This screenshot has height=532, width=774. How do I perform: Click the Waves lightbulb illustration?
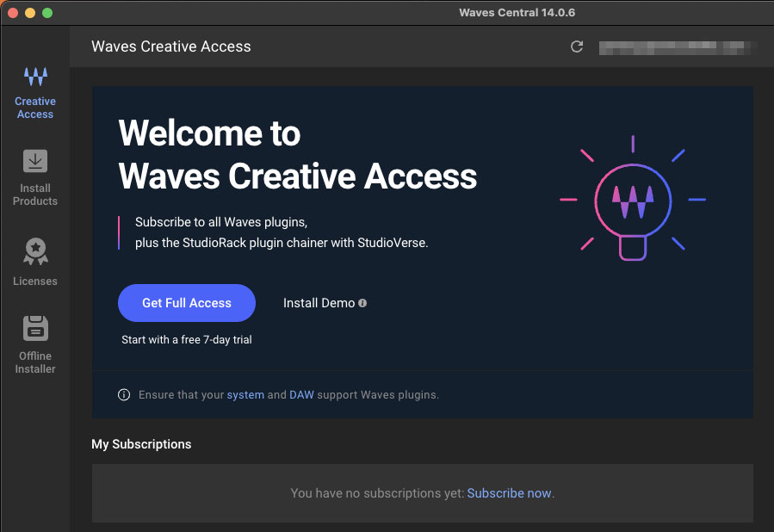click(633, 198)
